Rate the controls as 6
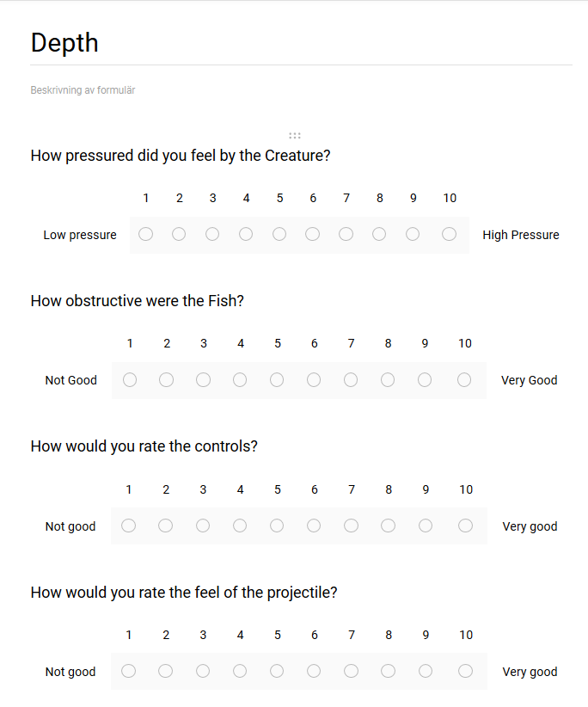Screen dimensions: 588x707 click(x=314, y=526)
